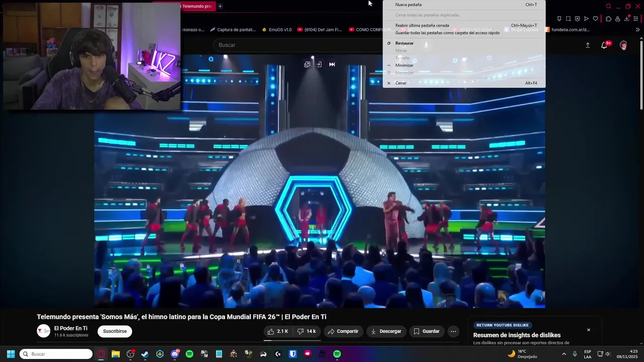The image size is (644, 362).
Task: Skip to next video with the overlay icon
Action: (x=332, y=64)
